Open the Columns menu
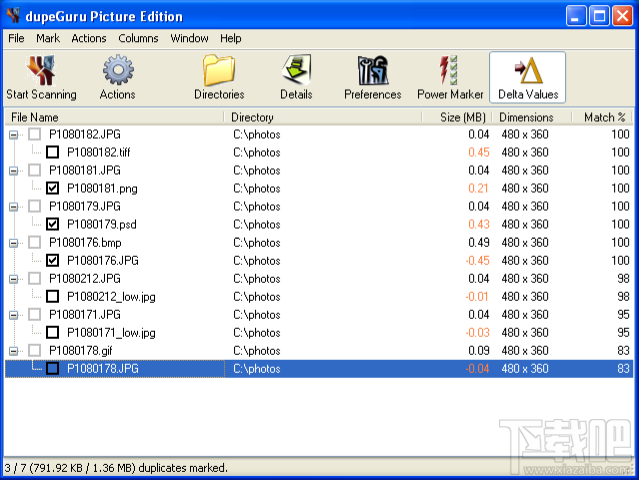 click(138, 38)
